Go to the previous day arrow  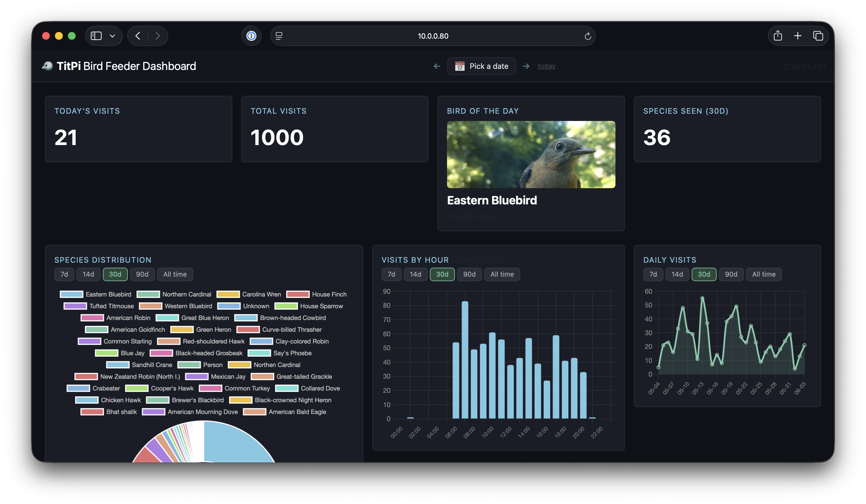coord(437,66)
